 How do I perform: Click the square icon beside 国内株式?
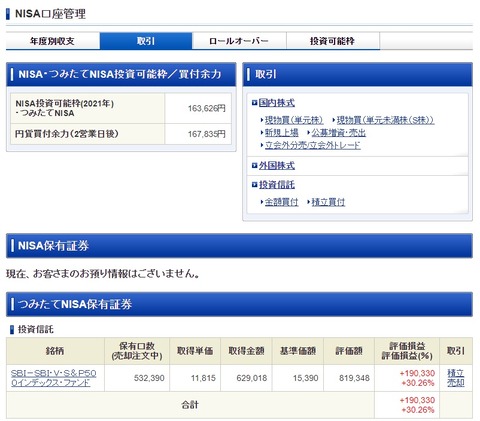255,103
